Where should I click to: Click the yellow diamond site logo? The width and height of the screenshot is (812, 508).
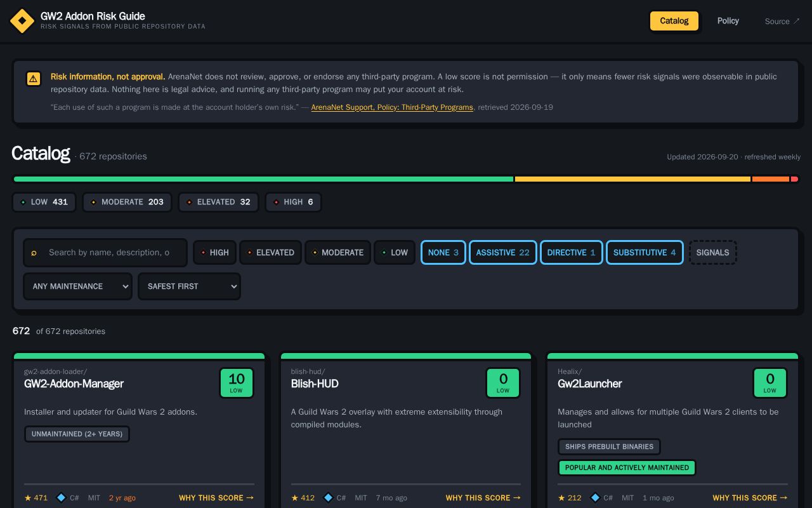tap(22, 21)
